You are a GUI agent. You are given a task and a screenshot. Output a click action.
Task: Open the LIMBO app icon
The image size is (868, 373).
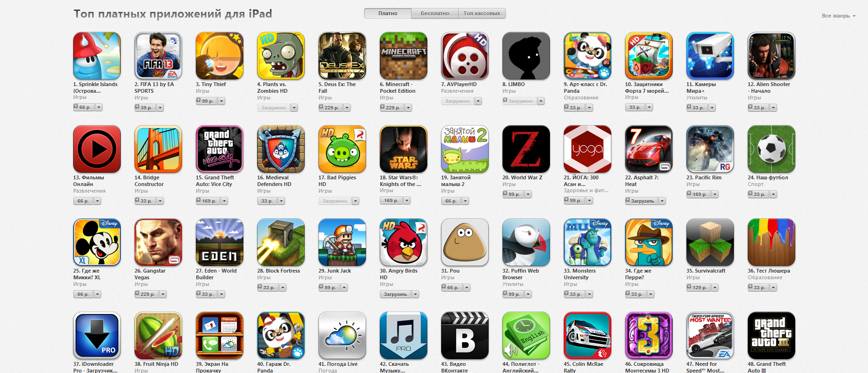tap(526, 56)
